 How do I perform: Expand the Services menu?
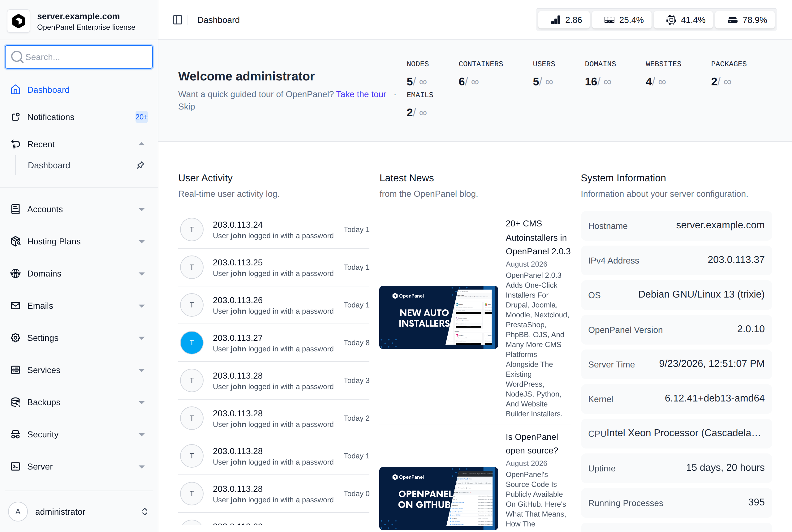coord(141,370)
